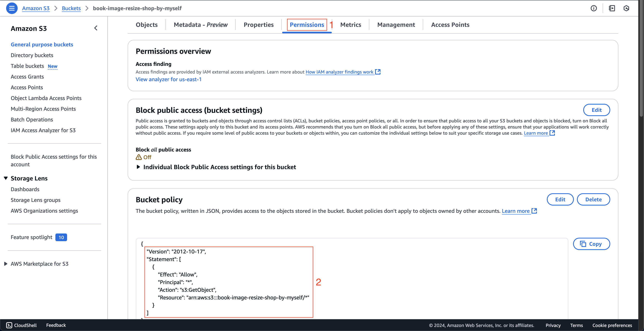Switch to the Objects tab

147,25
